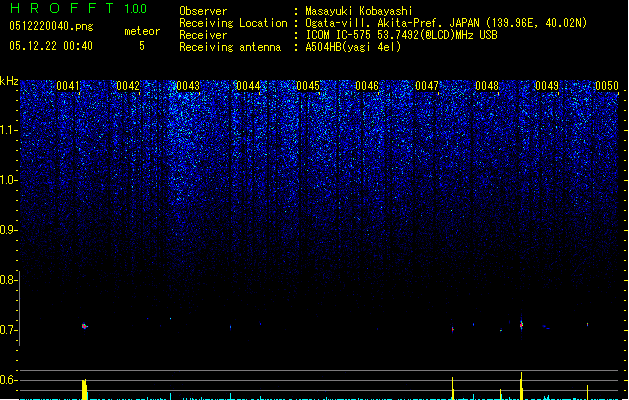The width and height of the screenshot is (629, 400).
Task: Click the ICOM IC-575 receiver text
Action: [x=401, y=35]
